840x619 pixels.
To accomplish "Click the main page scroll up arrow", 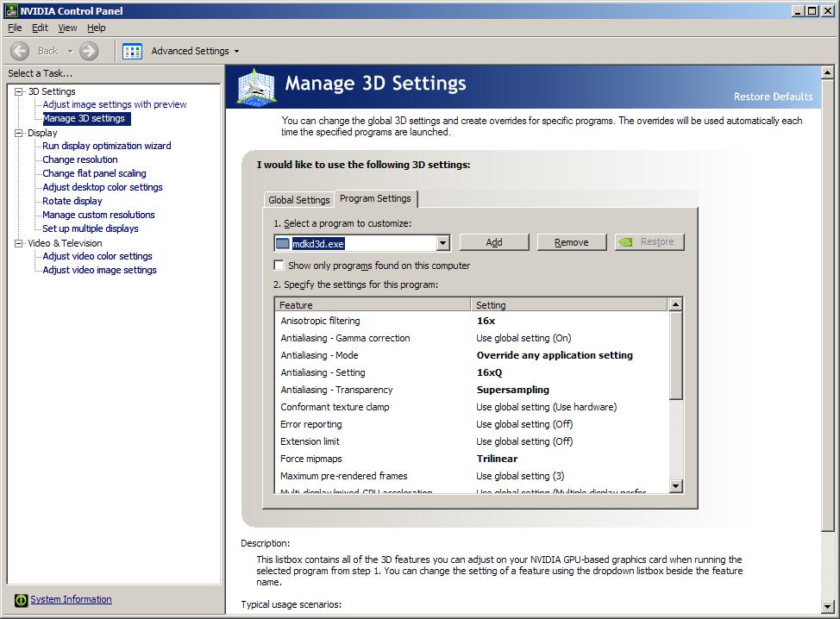I will coord(827,72).
